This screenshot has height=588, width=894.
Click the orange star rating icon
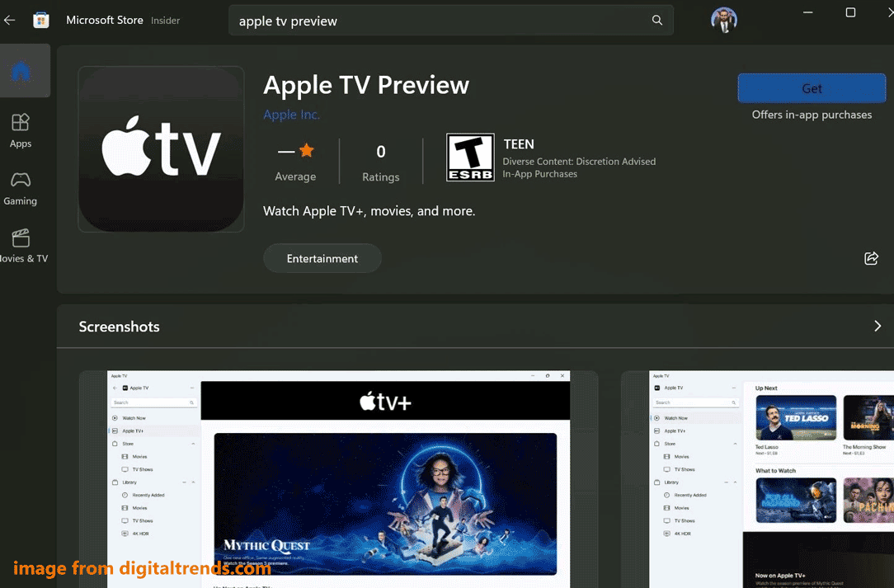(307, 151)
